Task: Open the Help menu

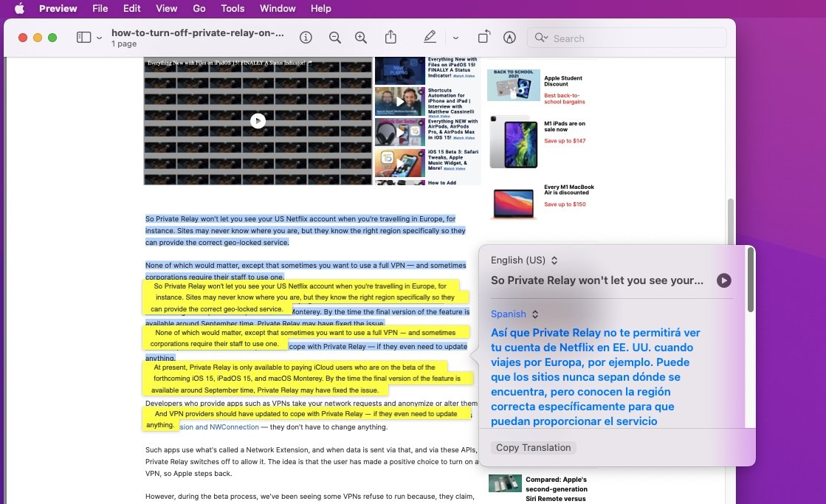Action: [x=321, y=8]
